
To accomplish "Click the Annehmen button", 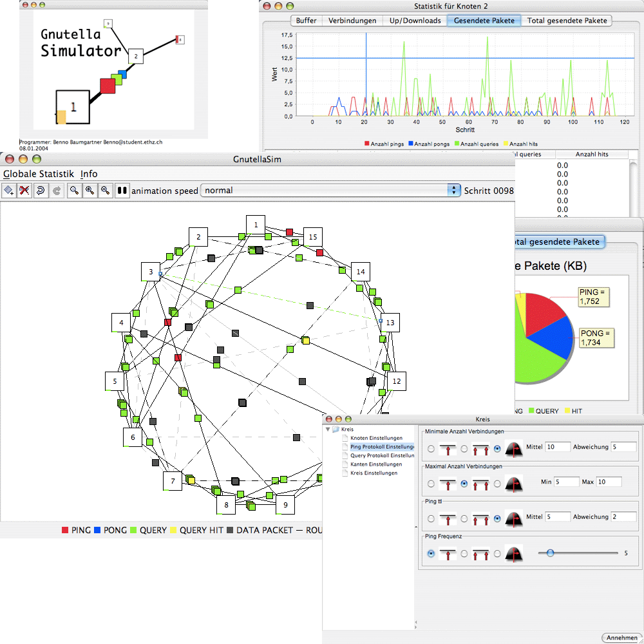I will click(x=621, y=638).
